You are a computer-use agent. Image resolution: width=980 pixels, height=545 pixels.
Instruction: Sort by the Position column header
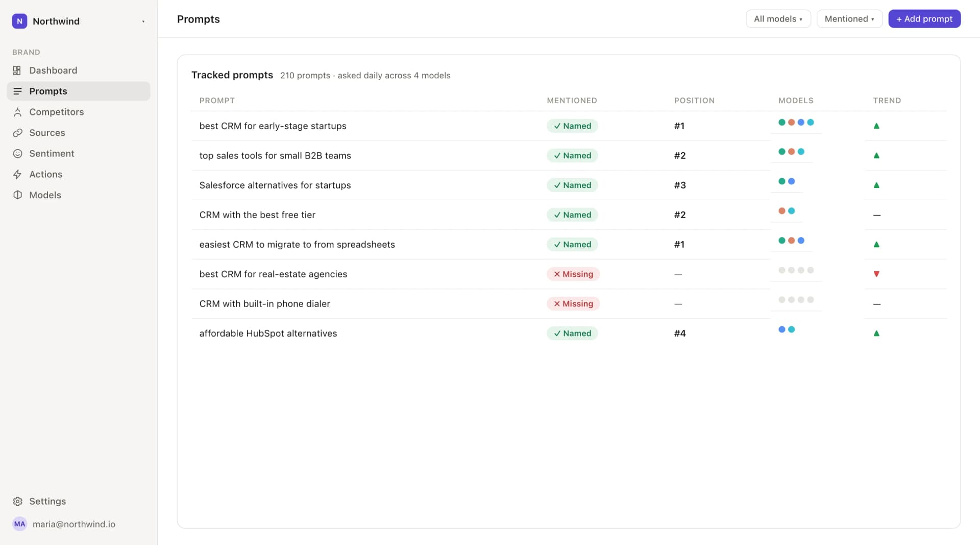coord(694,101)
